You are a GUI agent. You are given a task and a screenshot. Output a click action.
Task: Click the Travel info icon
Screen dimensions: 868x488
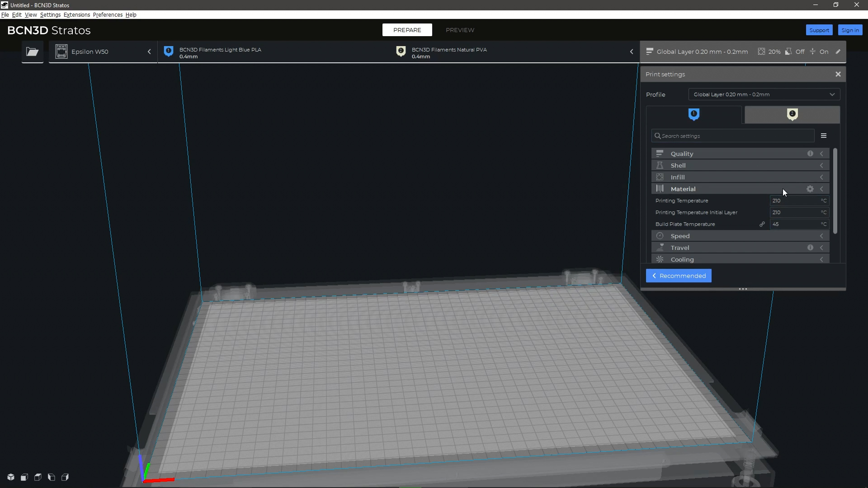tap(810, 248)
